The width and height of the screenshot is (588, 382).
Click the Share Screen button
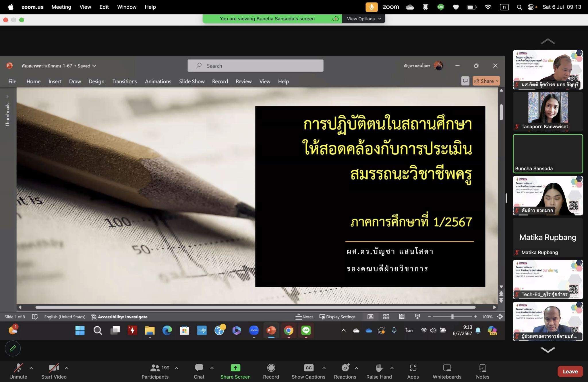pyautogui.click(x=235, y=371)
